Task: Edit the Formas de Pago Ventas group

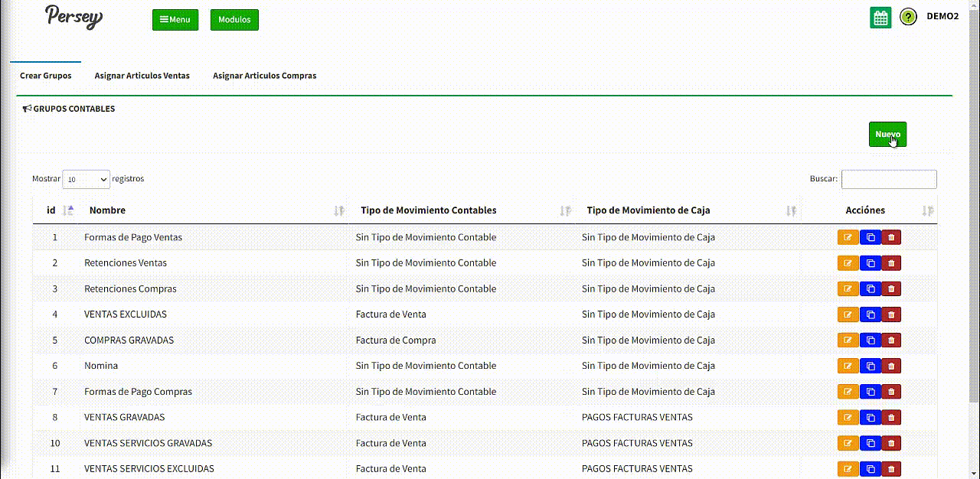Action: point(848,237)
